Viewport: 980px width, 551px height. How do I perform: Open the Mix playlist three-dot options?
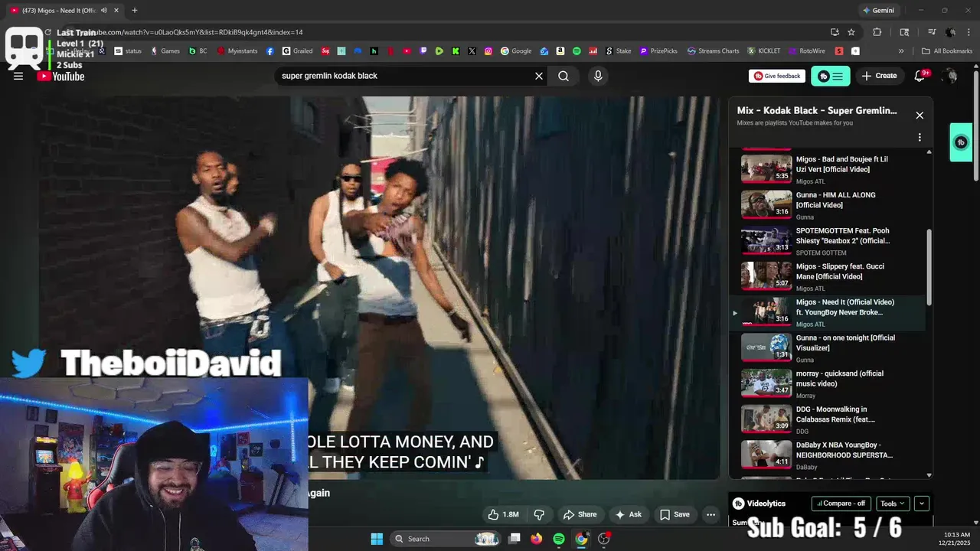tap(920, 138)
